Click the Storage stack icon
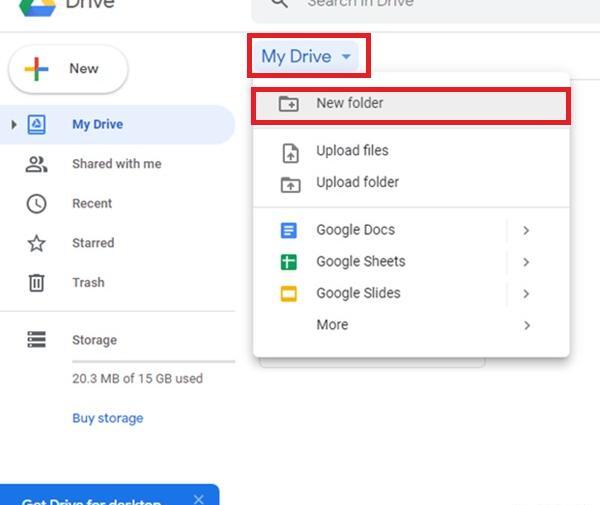Viewport: 600px width, 505px height. coord(36,339)
